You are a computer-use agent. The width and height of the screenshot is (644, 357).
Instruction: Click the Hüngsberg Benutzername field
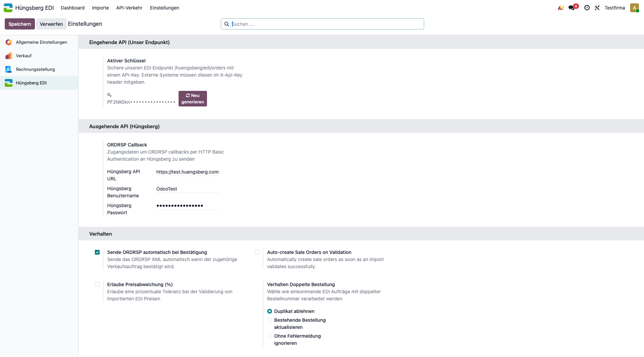187,189
